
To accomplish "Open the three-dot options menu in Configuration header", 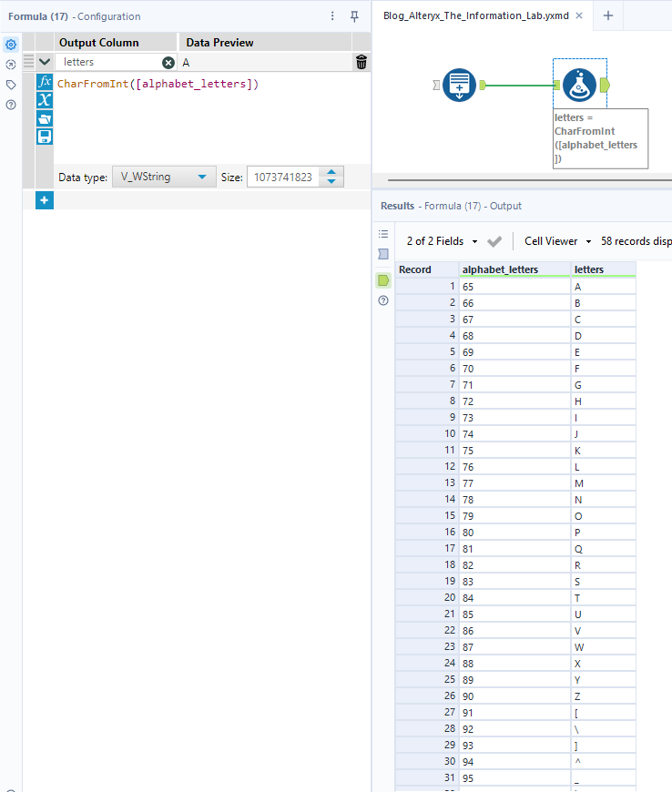I will 332,16.
